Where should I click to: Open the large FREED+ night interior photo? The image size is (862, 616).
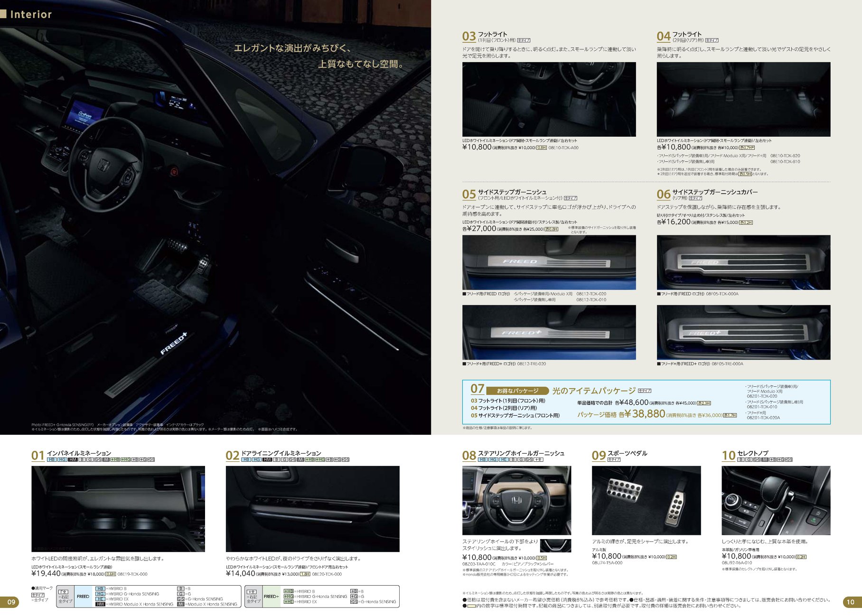(215, 217)
